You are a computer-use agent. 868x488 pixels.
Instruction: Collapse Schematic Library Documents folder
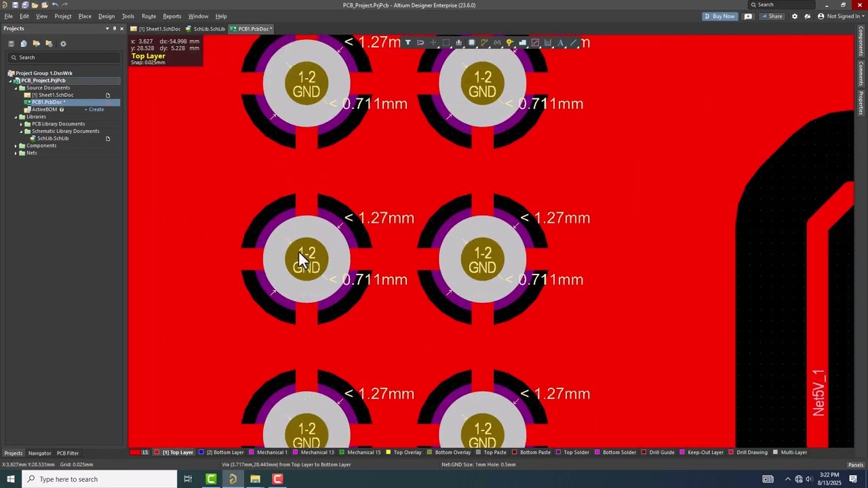pos(21,131)
